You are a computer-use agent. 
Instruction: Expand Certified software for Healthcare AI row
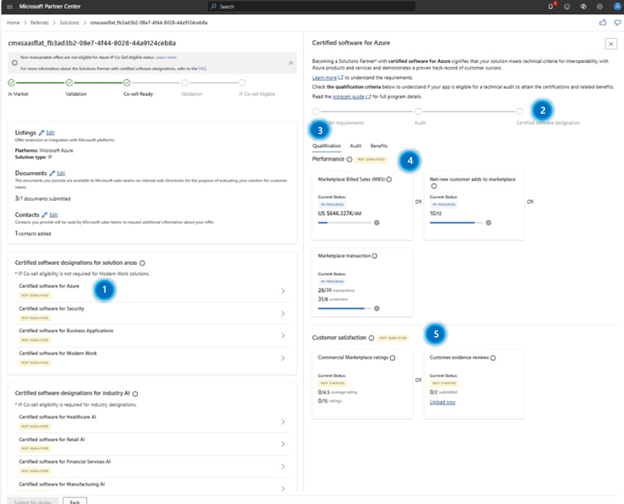(152, 422)
